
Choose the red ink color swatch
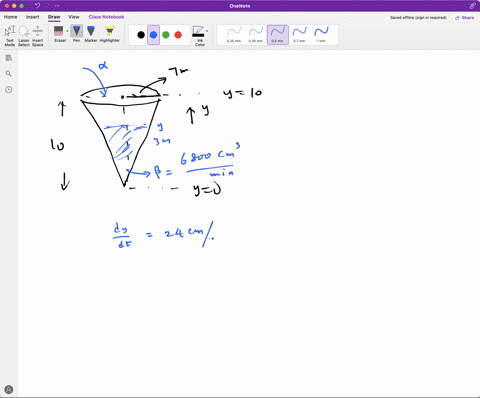[178, 35]
